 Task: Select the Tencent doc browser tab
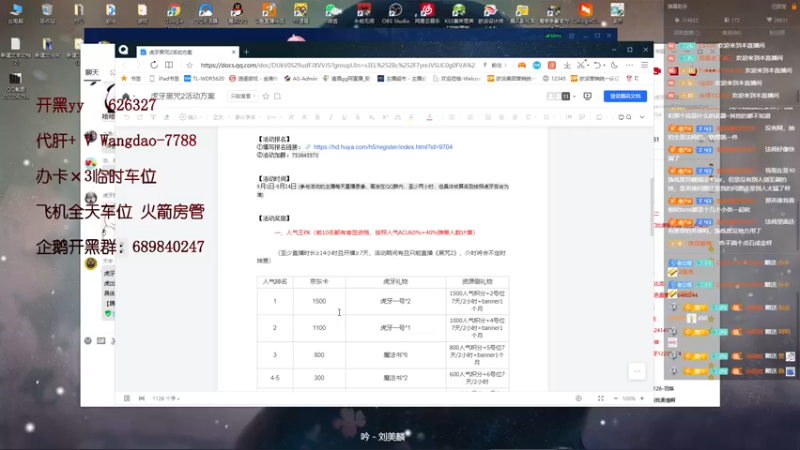pyautogui.click(x=187, y=52)
